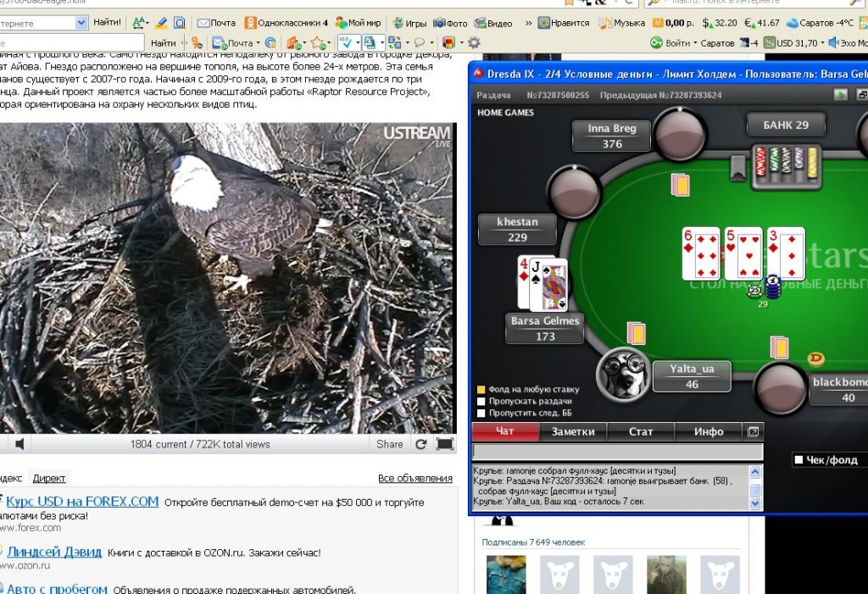Enable 'Пропускать раздачи' checkbox
The image size is (868, 594).
coord(481,401)
